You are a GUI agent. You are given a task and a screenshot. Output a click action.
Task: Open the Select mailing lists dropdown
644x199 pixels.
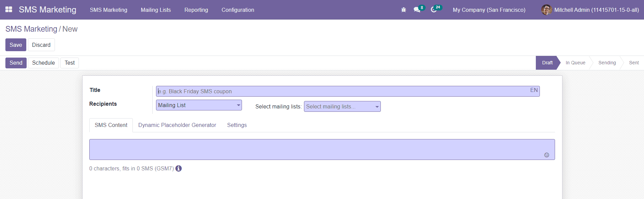[342, 106]
